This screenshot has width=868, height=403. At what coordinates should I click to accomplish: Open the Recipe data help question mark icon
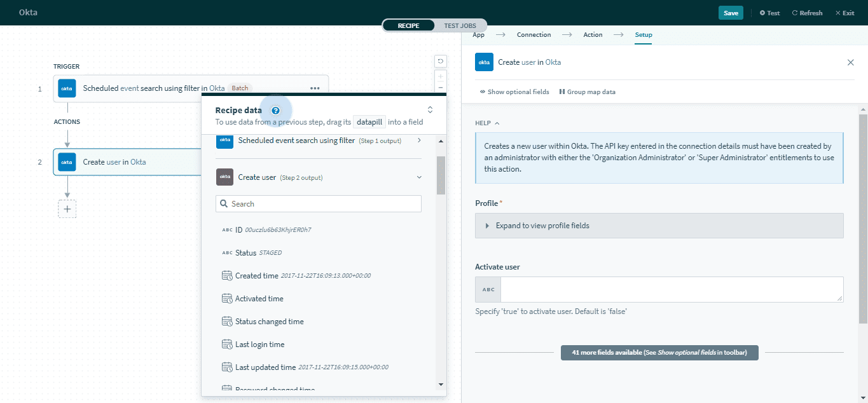click(x=275, y=110)
